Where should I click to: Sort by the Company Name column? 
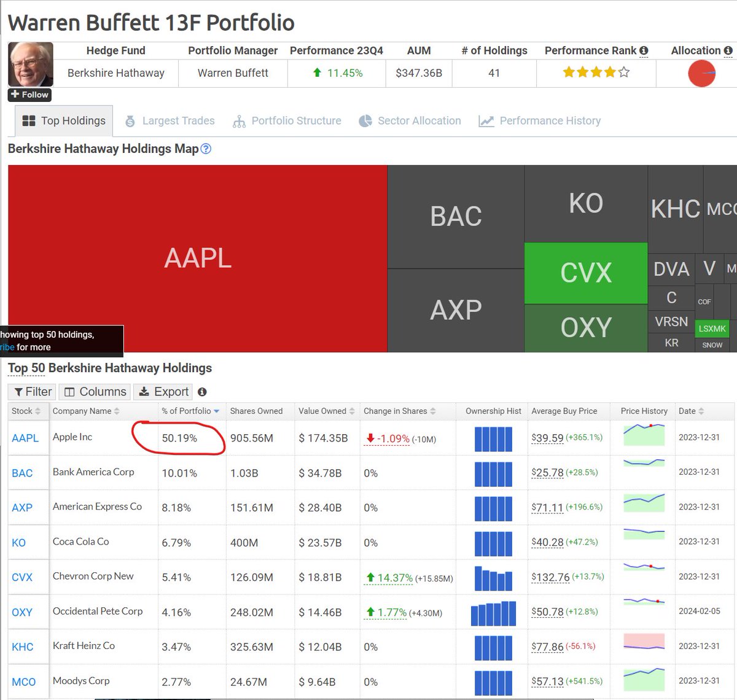click(x=86, y=411)
